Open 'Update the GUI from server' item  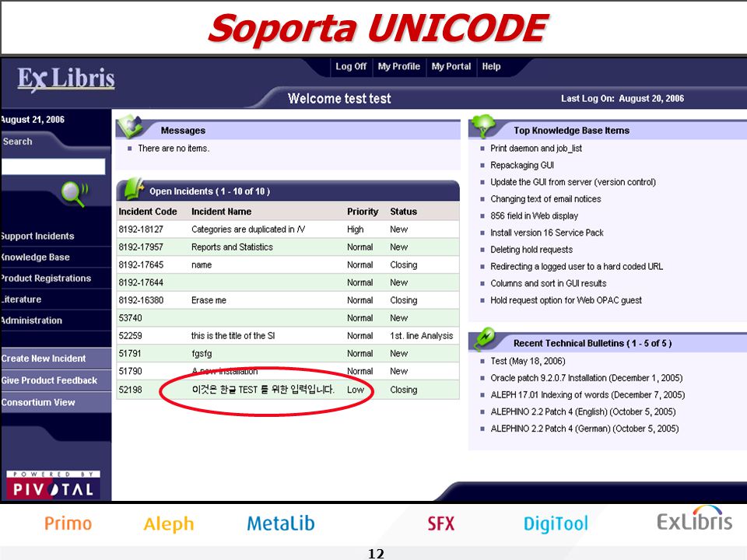coord(573,182)
